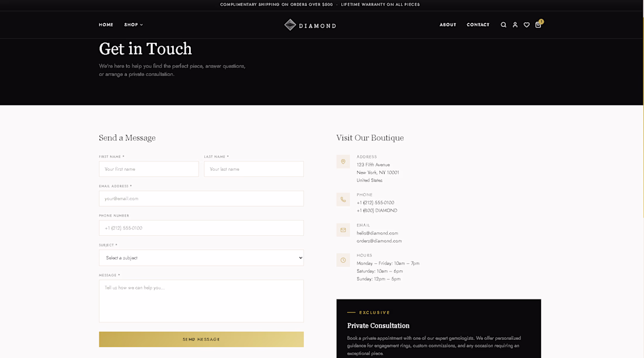Screen dimensions: 644x358
Task: Open the Select a subject dropdown
Action: tap(201, 258)
